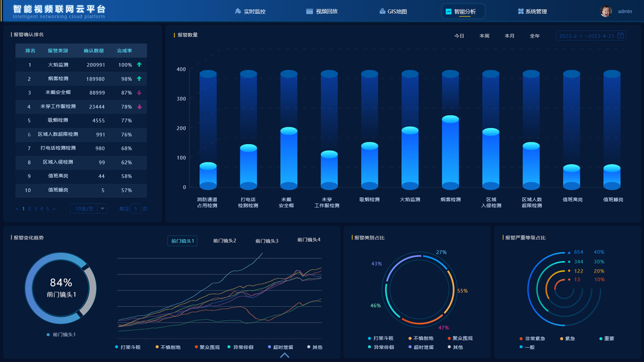
Task: Click the admin user avatar
Action: [606, 11]
